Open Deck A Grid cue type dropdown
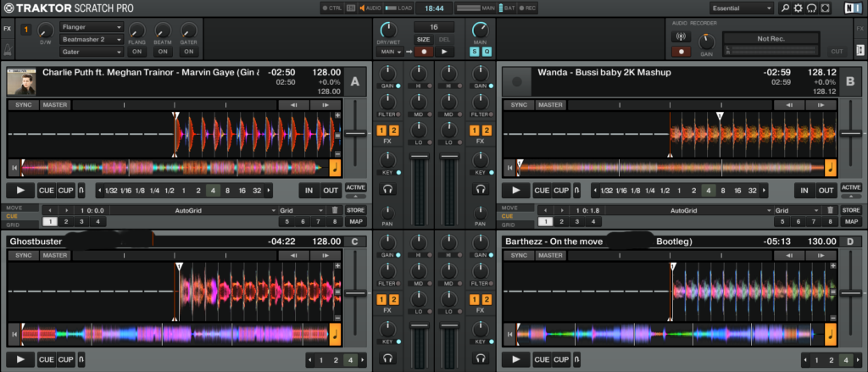The width and height of the screenshot is (868, 372). (303, 210)
